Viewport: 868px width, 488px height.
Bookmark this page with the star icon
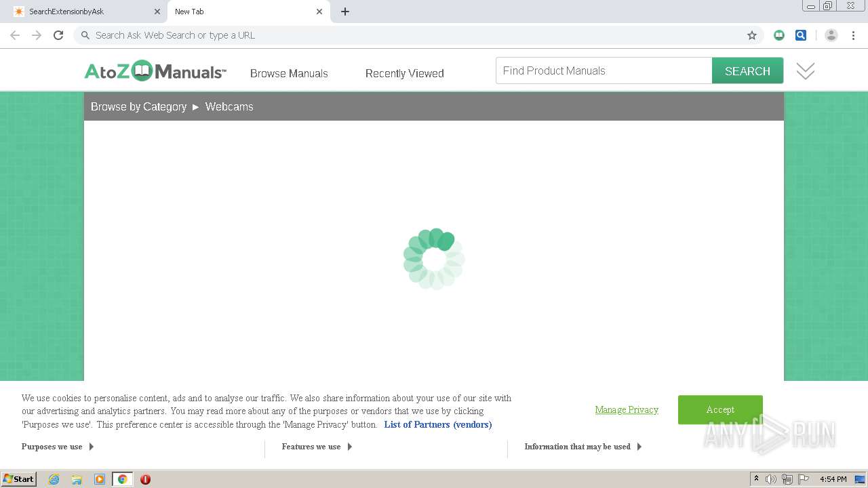[x=751, y=35]
